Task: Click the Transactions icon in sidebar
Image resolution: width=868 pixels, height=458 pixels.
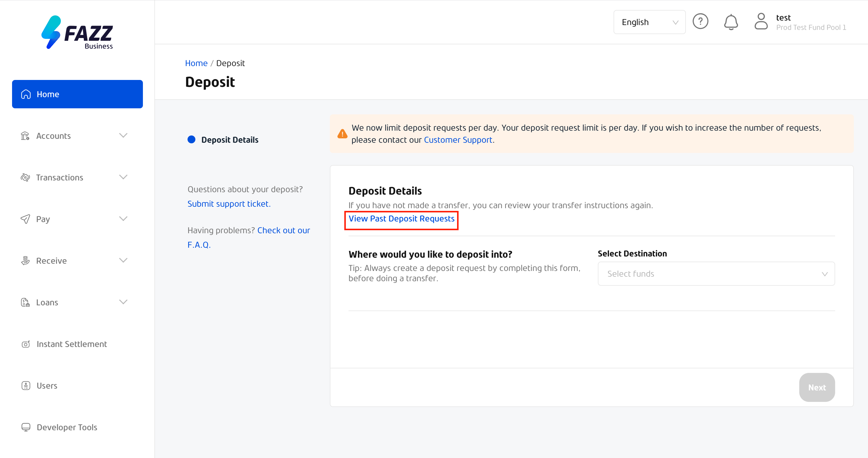Action: (x=25, y=177)
